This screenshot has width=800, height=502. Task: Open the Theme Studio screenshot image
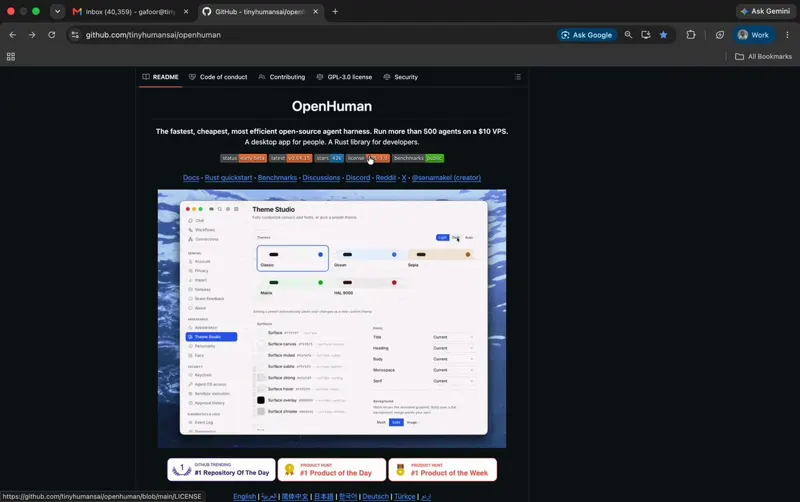(x=332, y=319)
